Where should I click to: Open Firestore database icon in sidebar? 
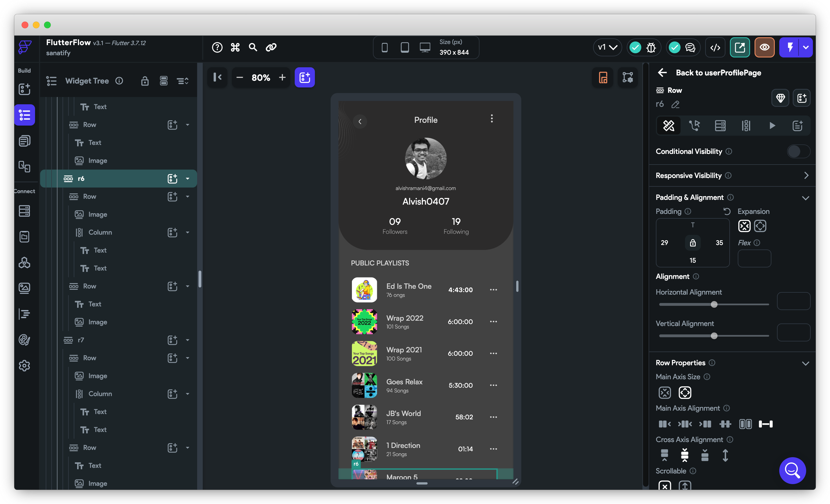[x=24, y=211]
